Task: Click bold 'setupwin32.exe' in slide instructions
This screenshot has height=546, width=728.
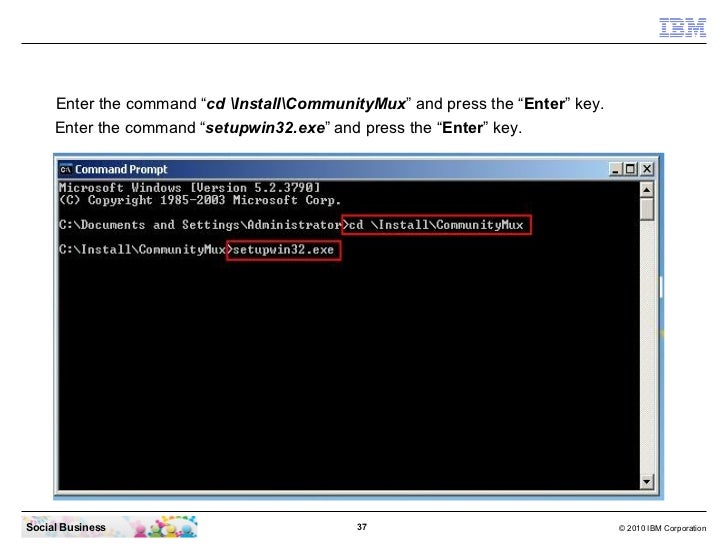Action: (x=265, y=128)
